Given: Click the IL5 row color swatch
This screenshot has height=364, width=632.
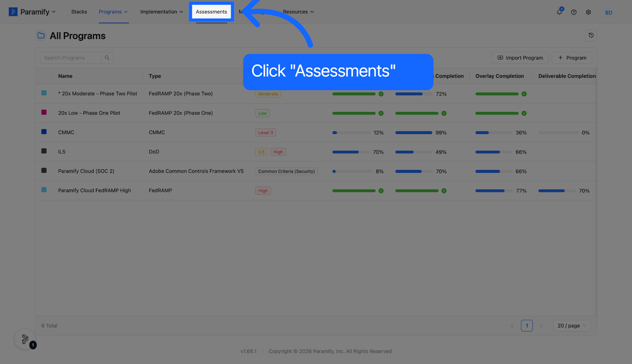Looking at the screenshot, I should (44, 151).
